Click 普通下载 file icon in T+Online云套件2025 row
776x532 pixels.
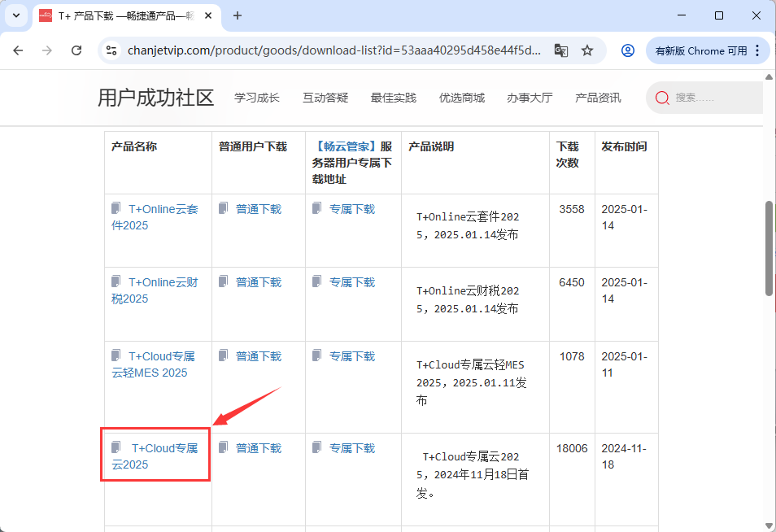(x=224, y=208)
